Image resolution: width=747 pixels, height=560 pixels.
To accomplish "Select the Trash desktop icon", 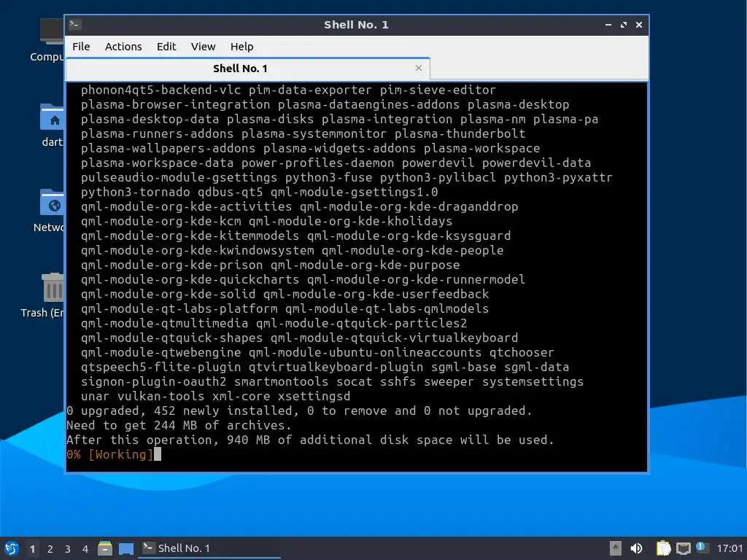I will tap(44, 295).
